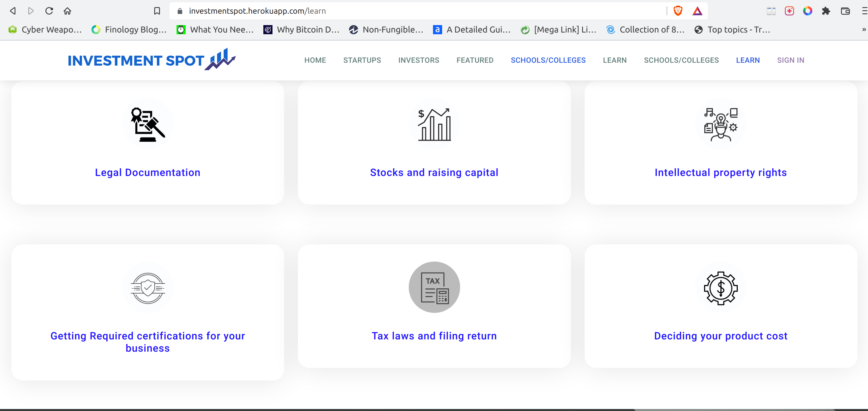Viewport: 868px width, 411px height.
Task: Click the certification shield badge icon
Action: click(x=148, y=288)
